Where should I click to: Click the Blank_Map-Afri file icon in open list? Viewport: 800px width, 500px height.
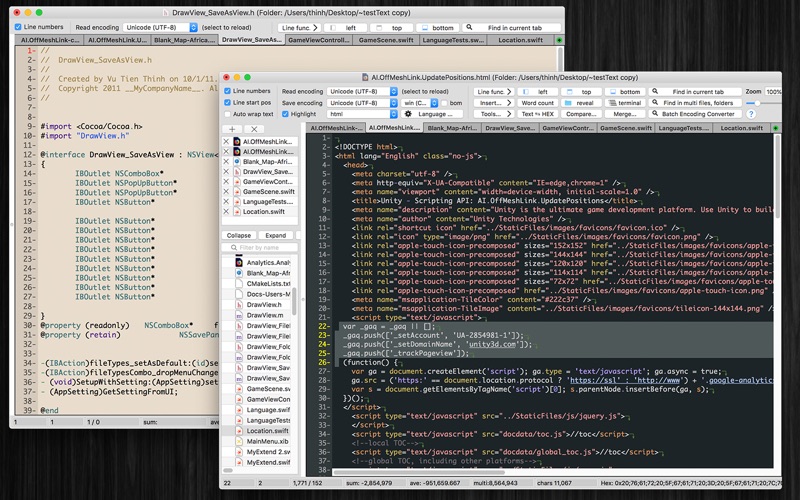pyautogui.click(x=238, y=162)
